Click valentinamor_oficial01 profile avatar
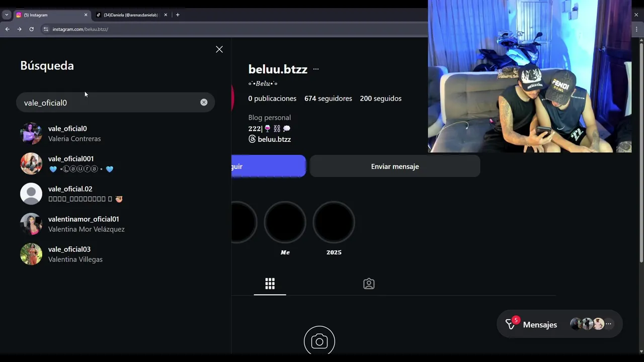644x362 pixels. (x=31, y=224)
